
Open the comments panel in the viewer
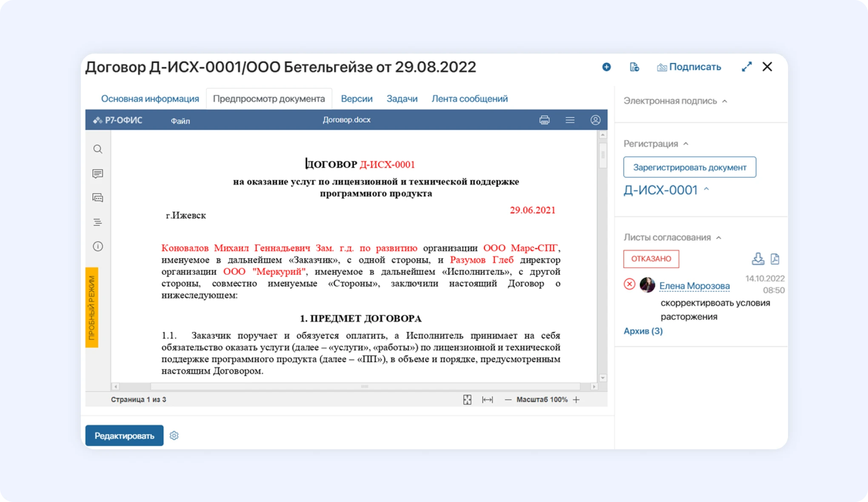click(97, 174)
